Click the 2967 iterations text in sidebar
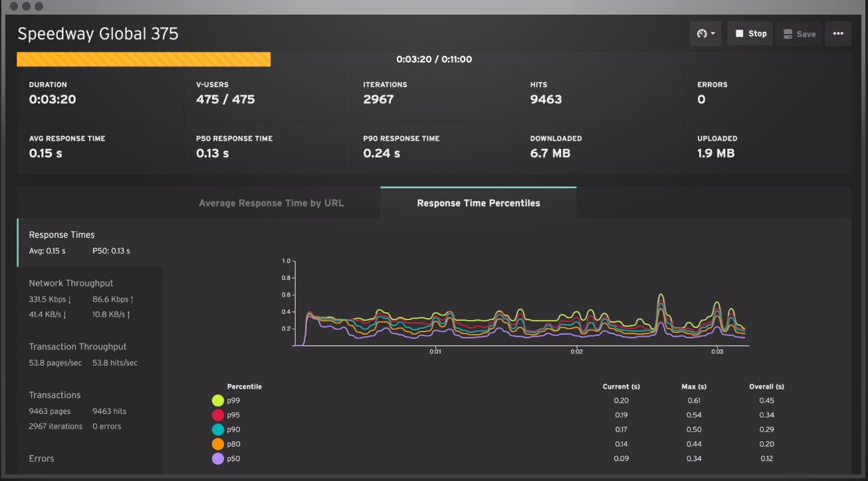Viewport: 868px width, 481px height. tap(56, 427)
